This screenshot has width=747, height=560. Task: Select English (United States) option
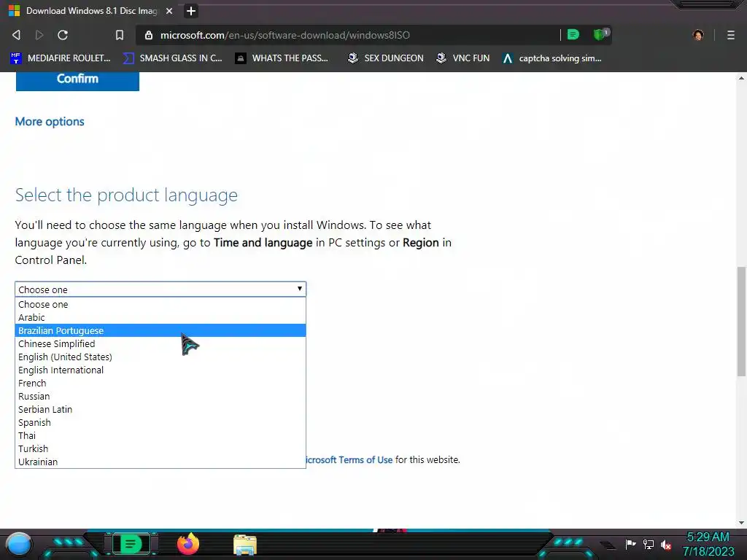(x=160, y=357)
